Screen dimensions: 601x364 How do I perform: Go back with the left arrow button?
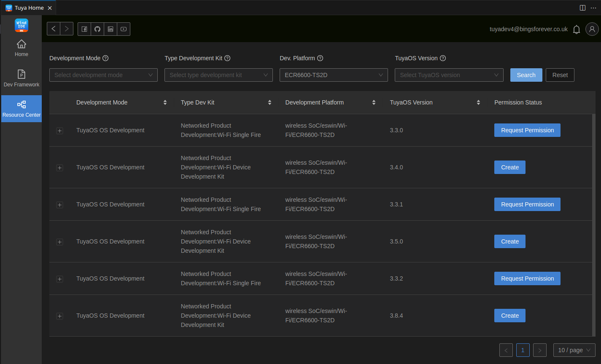(x=54, y=29)
